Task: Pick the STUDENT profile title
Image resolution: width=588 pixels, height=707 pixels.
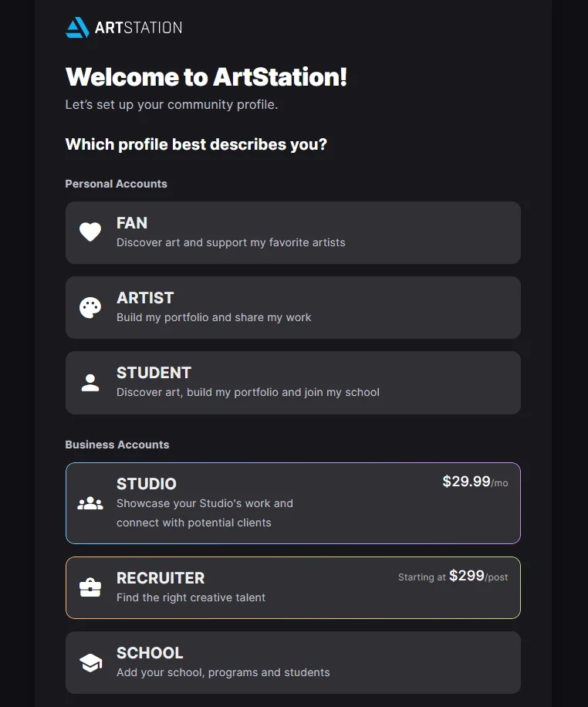Action: [154, 373]
